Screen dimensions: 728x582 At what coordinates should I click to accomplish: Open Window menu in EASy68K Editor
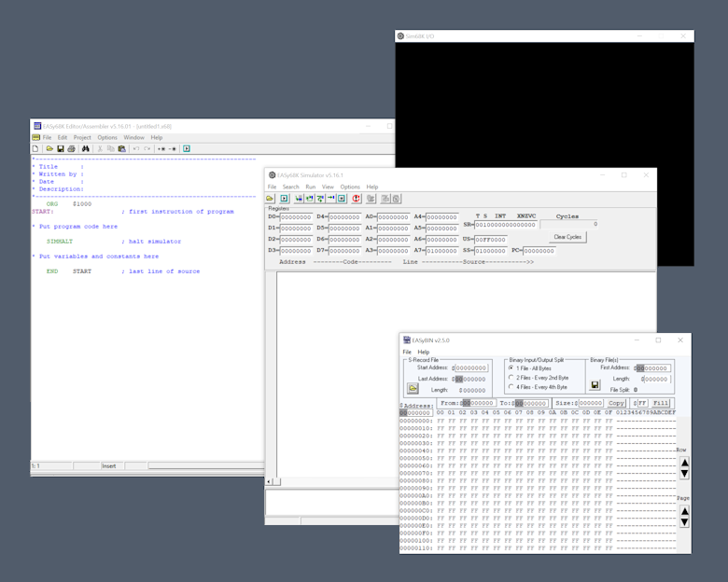pos(133,137)
